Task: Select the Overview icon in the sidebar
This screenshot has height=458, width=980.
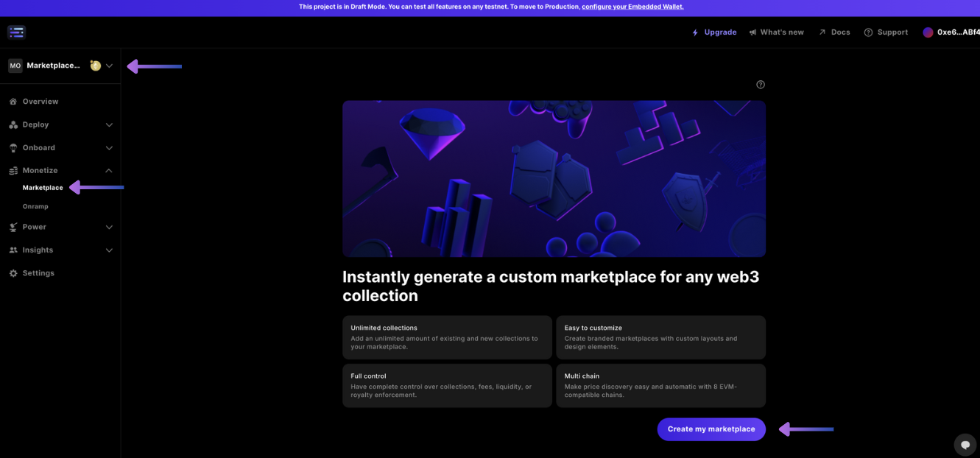Action: coord(12,101)
